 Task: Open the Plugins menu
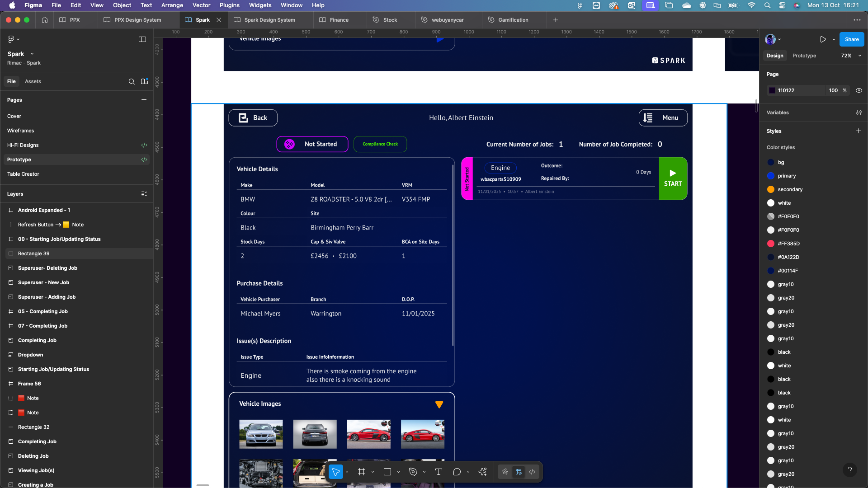tap(229, 5)
